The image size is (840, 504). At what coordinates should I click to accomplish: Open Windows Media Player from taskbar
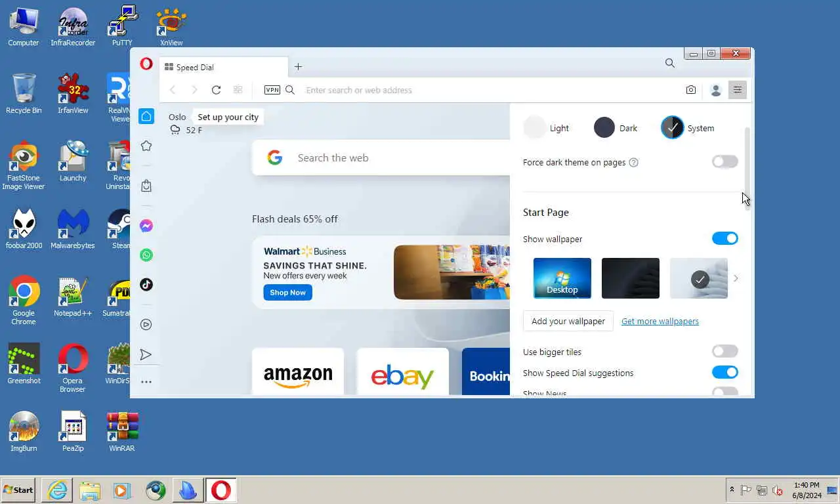click(x=122, y=490)
